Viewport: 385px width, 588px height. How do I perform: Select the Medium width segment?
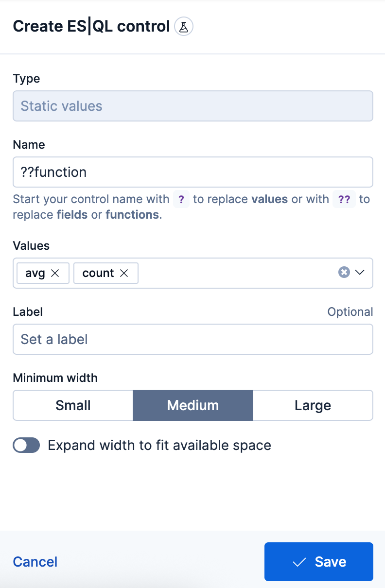[x=192, y=405]
